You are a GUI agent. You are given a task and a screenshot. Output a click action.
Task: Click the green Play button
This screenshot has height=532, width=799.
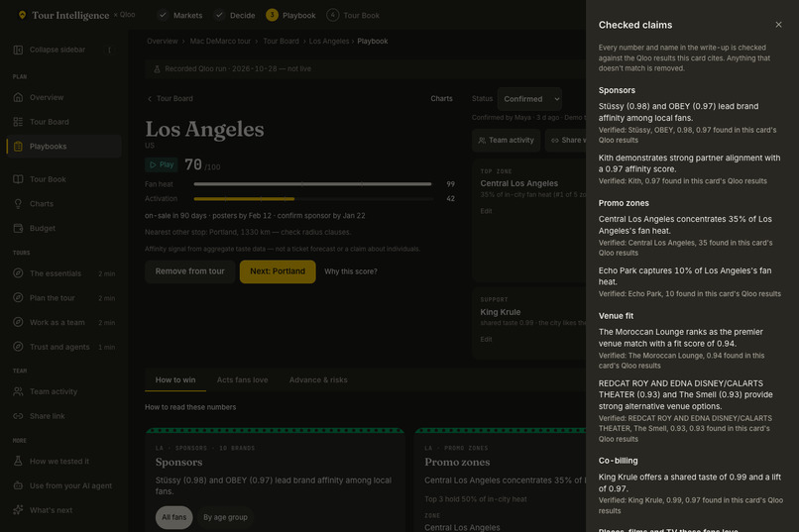click(161, 164)
